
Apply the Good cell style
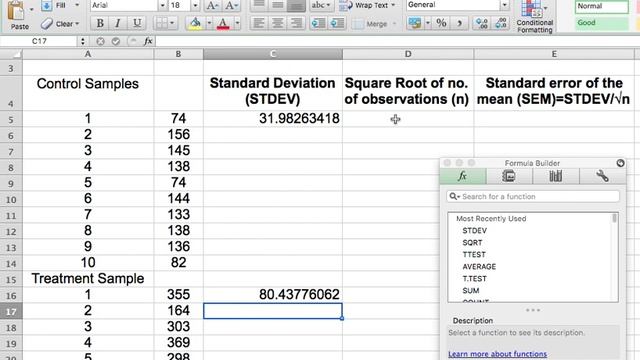click(602, 23)
